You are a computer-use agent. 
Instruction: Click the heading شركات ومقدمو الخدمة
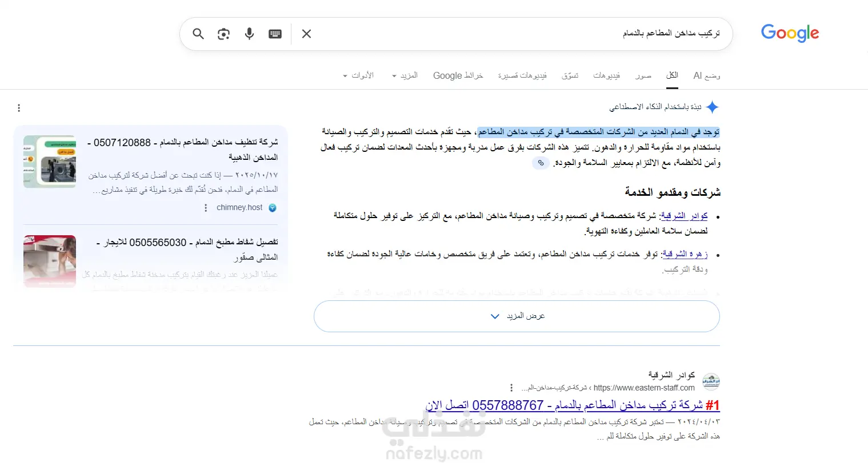pyautogui.click(x=673, y=192)
